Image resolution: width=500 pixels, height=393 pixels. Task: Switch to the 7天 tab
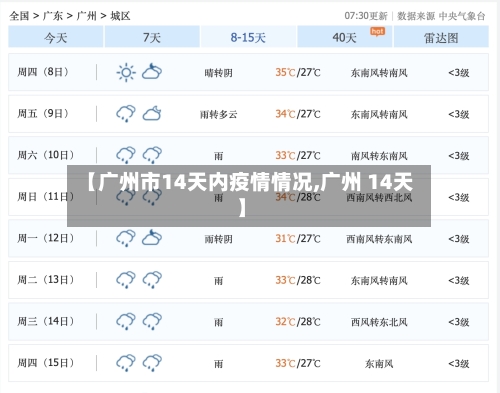point(152,37)
